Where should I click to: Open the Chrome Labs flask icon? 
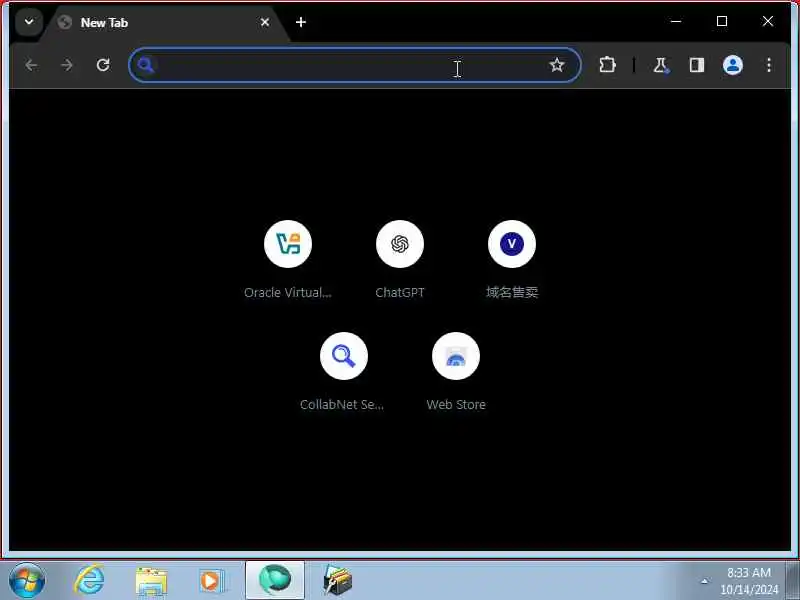pyautogui.click(x=661, y=65)
